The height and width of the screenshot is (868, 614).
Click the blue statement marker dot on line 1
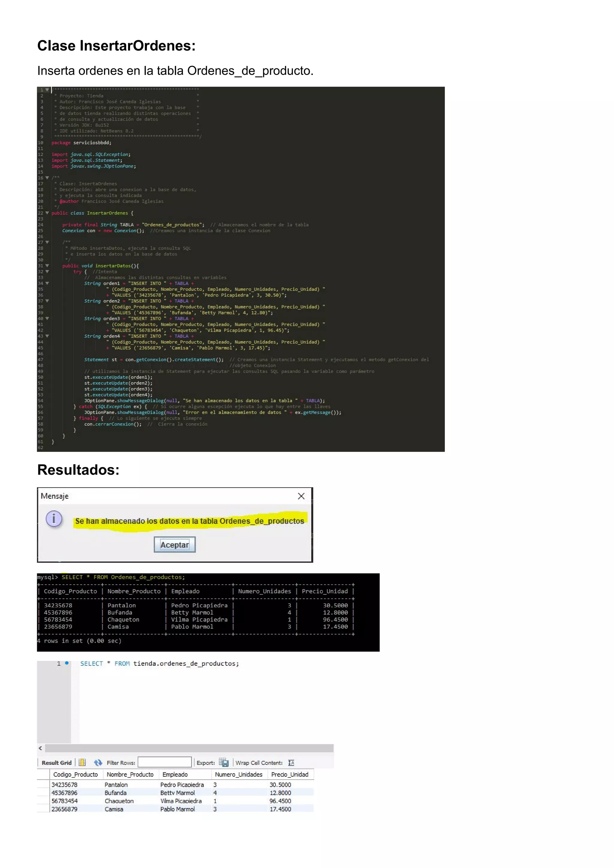click(x=67, y=663)
